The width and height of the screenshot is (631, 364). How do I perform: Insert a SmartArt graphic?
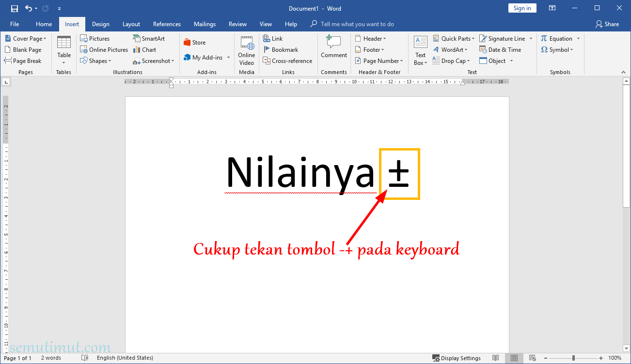coord(150,38)
